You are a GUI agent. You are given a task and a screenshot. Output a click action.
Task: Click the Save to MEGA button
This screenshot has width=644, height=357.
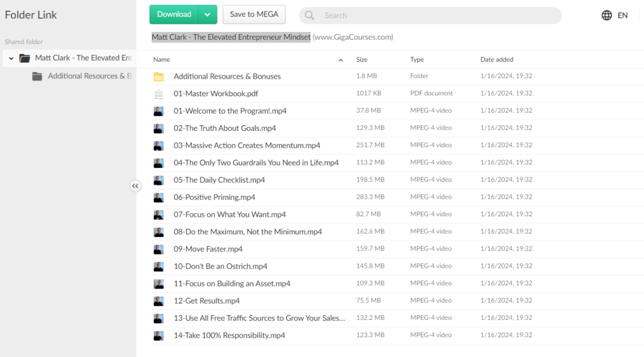(254, 14)
